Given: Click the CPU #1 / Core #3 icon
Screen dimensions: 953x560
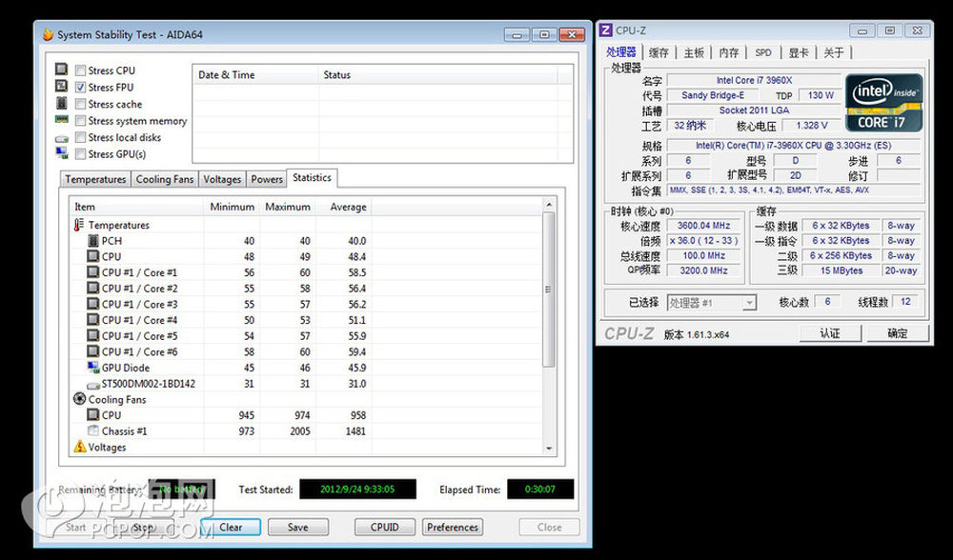Looking at the screenshot, I should pos(93,304).
